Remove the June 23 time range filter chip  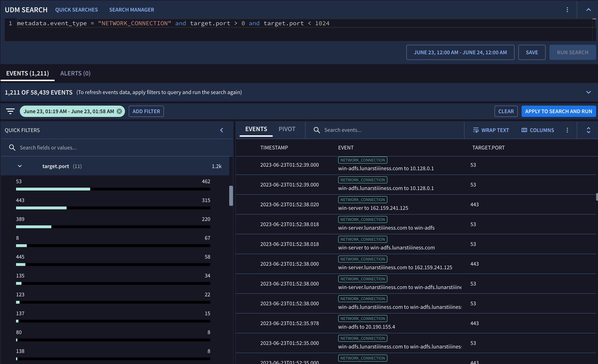coord(119,111)
